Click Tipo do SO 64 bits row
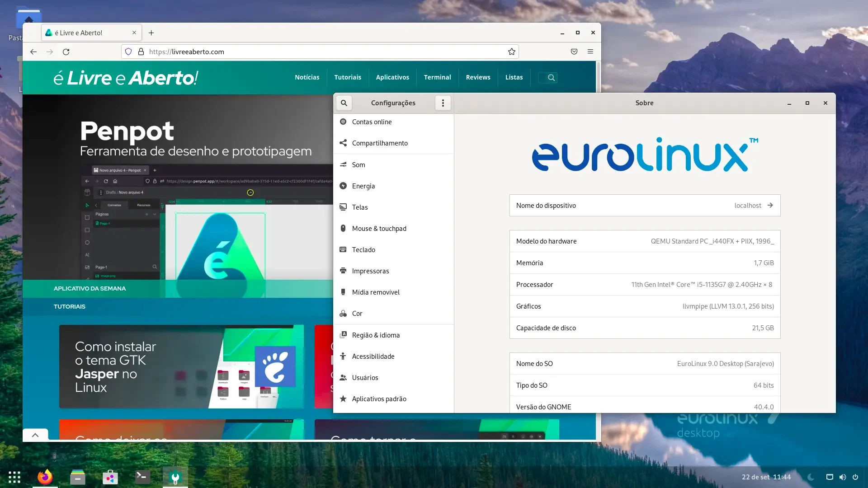Viewport: 868px width, 488px height. pos(645,385)
